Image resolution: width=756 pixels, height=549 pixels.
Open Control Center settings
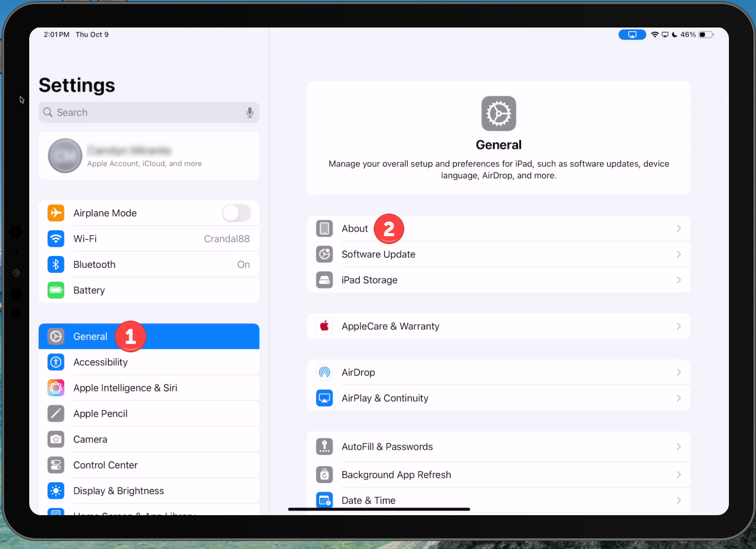point(149,465)
